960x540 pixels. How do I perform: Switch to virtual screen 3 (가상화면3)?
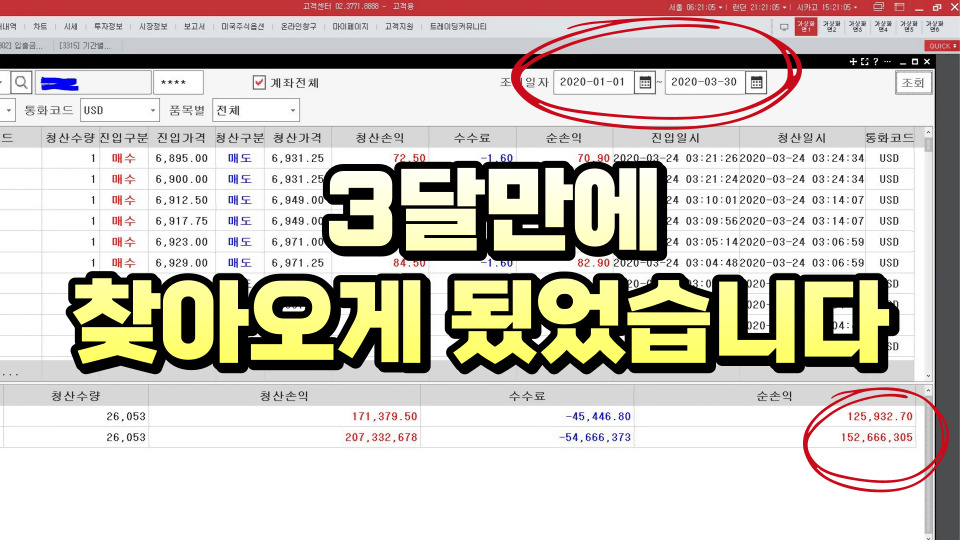click(x=856, y=27)
